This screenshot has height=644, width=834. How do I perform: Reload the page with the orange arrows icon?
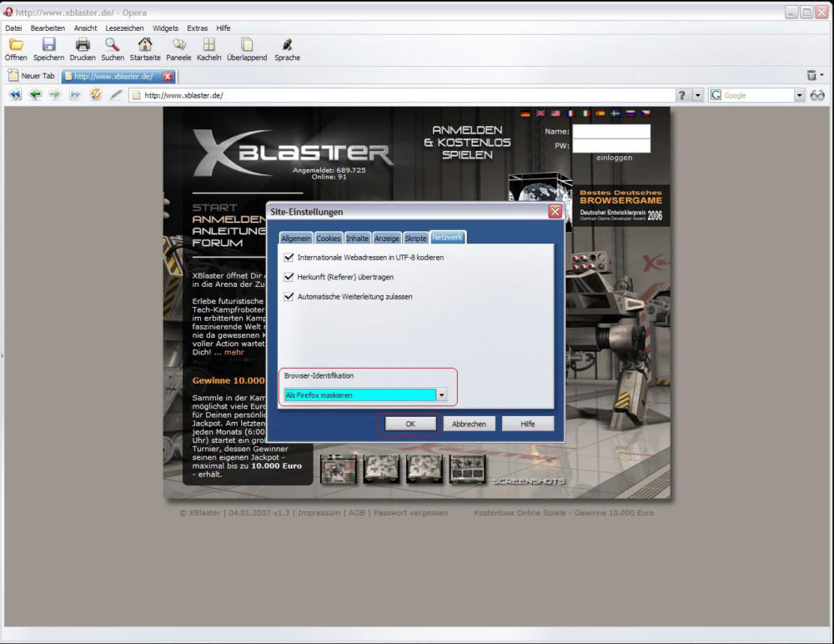click(96, 95)
